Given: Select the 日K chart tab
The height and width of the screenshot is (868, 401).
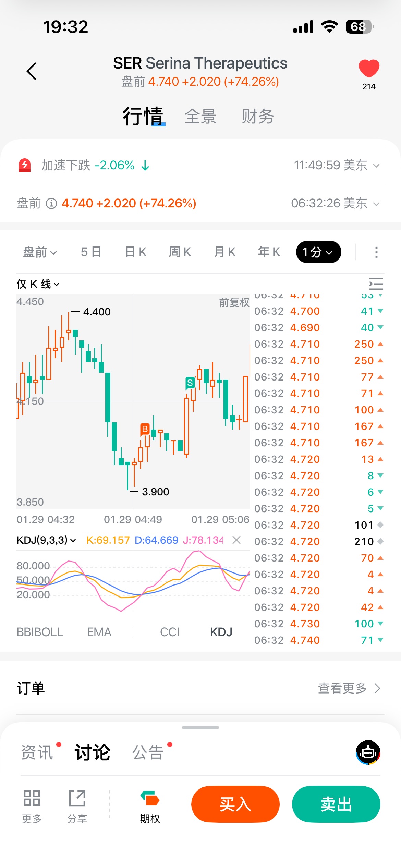Looking at the screenshot, I should (x=136, y=252).
